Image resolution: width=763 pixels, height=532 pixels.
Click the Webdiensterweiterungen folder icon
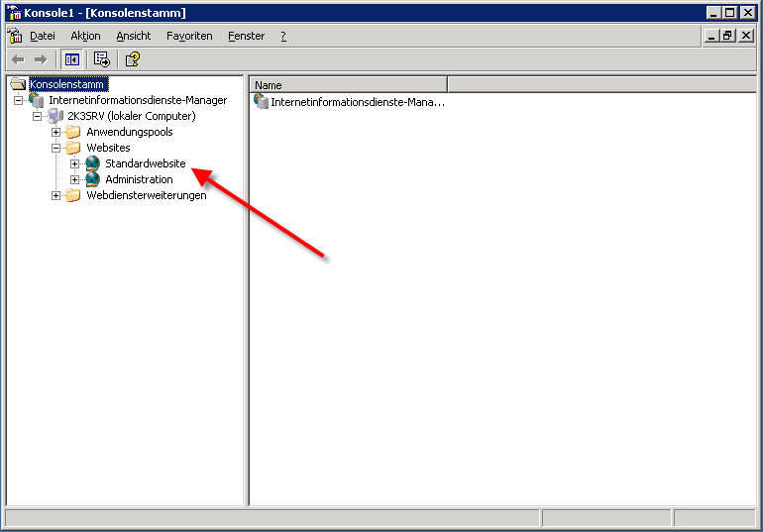(73, 195)
